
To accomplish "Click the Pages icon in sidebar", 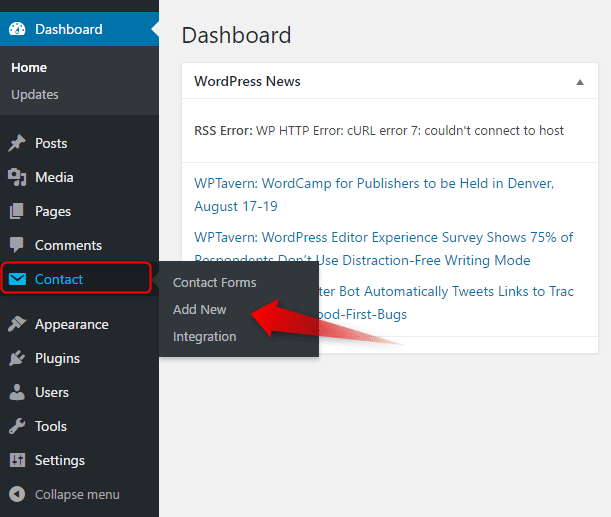I will (x=17, y=211).
